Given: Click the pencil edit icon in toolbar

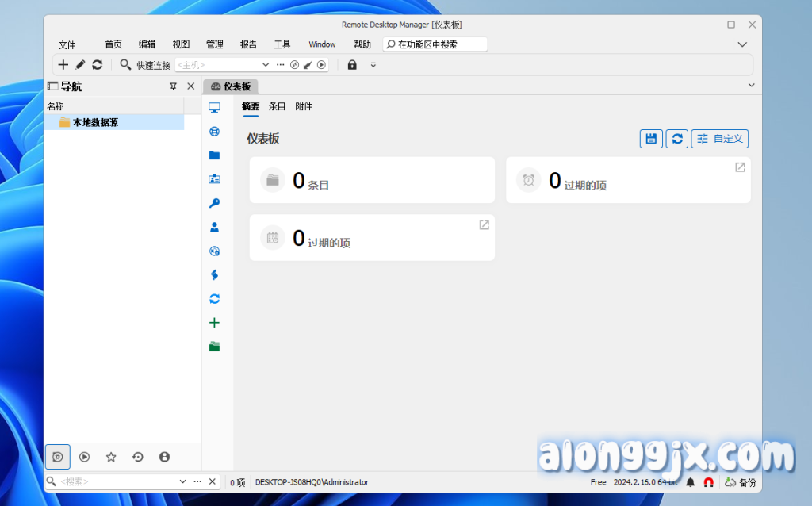Looking at the screenshot, I should [80, 65].
